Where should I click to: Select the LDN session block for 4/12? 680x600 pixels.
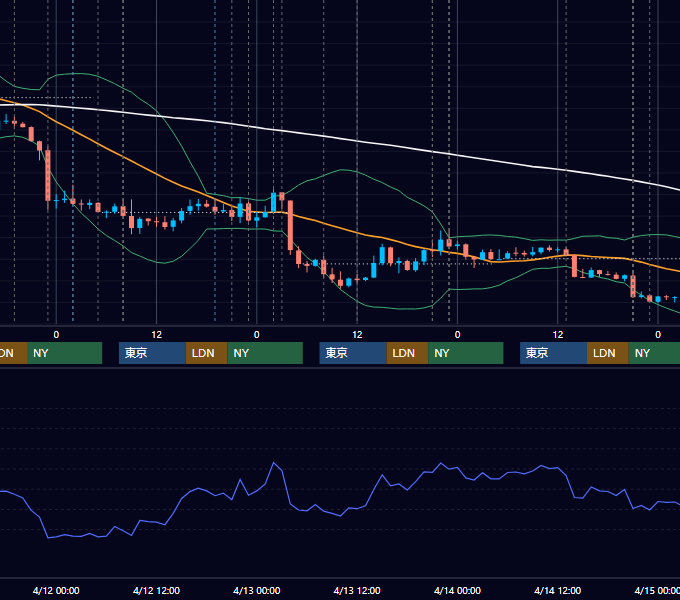(206, 353)
